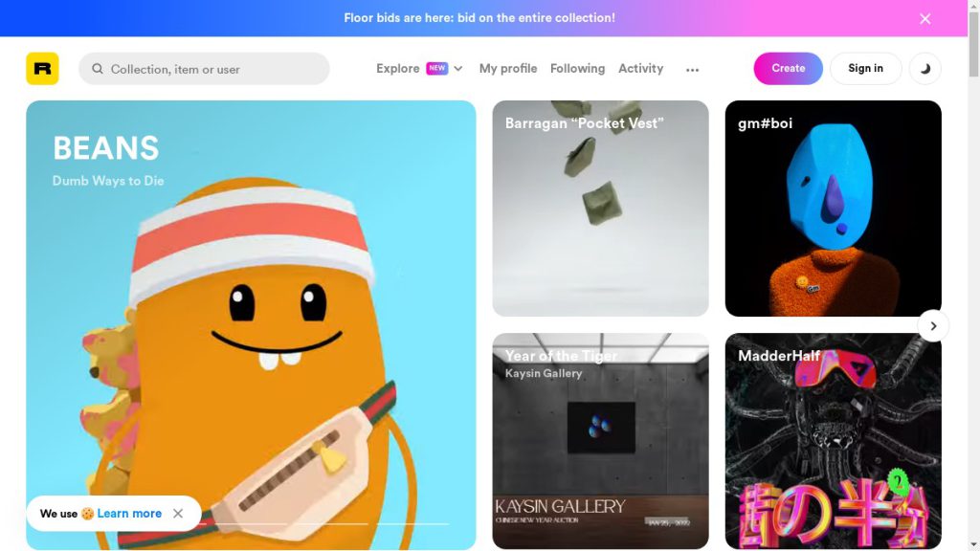Click the Sign in button

pos(865,69)
